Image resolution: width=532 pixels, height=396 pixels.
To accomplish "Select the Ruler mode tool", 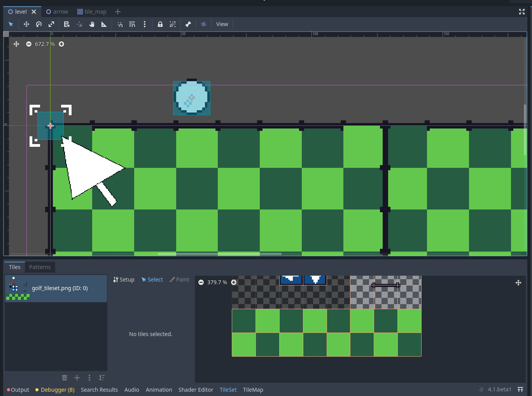I will pyautogui.click(x=104, y=24).
